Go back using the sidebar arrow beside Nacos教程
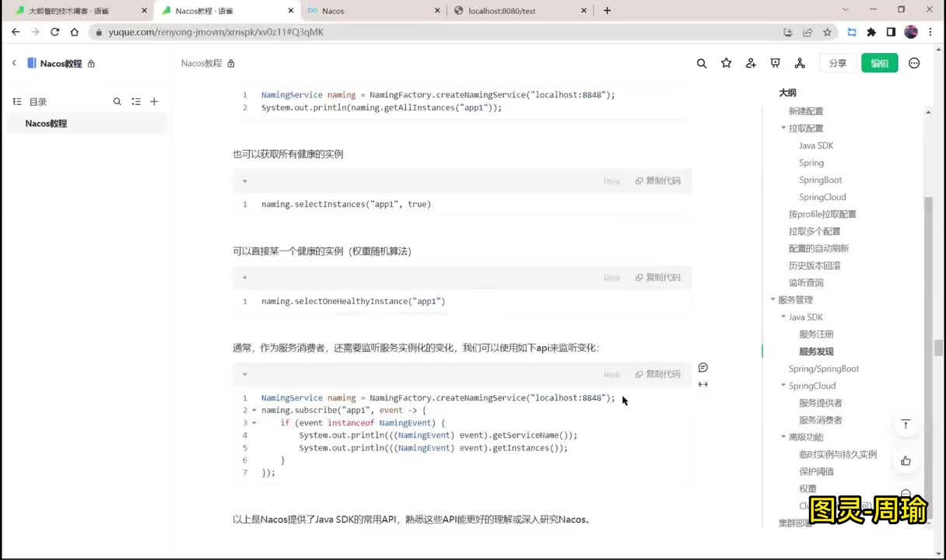Screen dimensions: 946x560 click(x=14, y=63)
